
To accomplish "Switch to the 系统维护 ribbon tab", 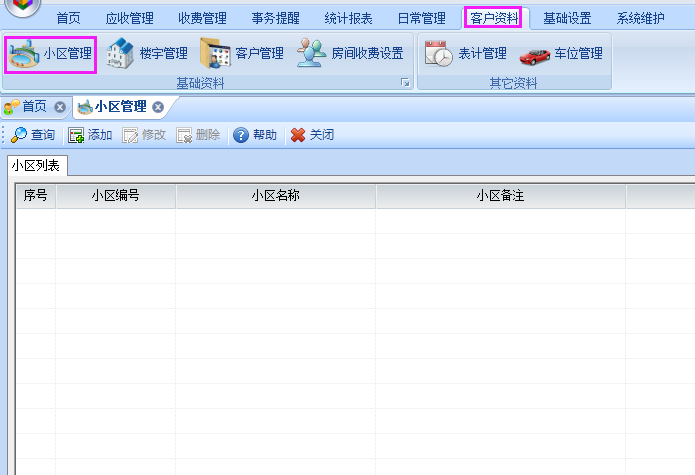I will coord(640,18).
